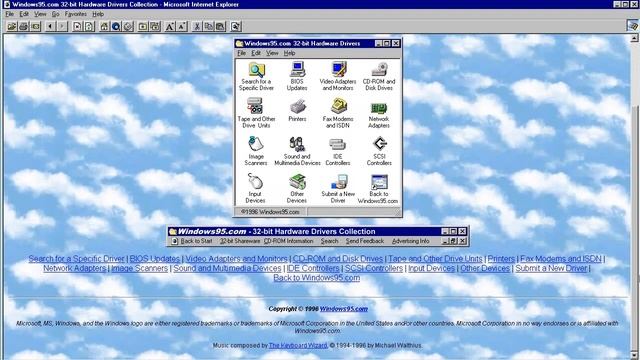Follow Video Adapters and Monitors text link
This screenshot has height=360, width=640.
[236, 259]
